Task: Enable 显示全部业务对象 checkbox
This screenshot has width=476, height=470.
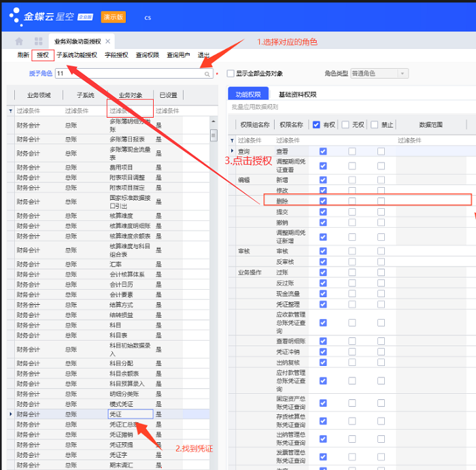Action: tap(231, 73)
